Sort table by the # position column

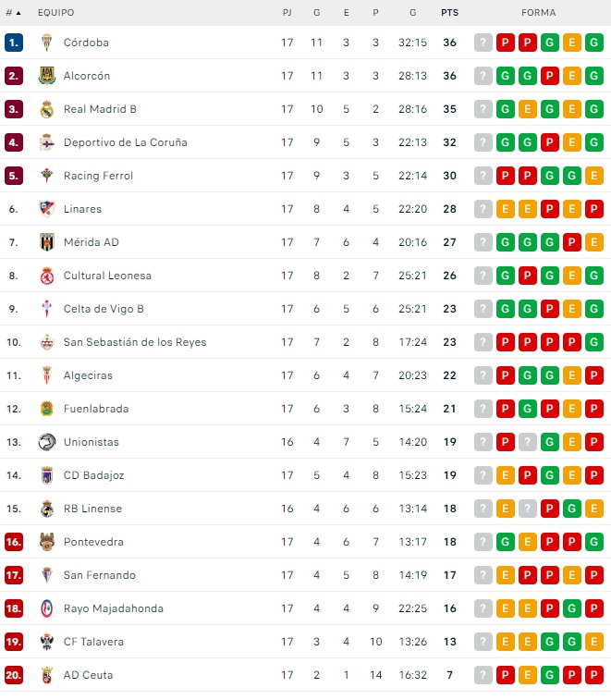(x=13, y=13)
